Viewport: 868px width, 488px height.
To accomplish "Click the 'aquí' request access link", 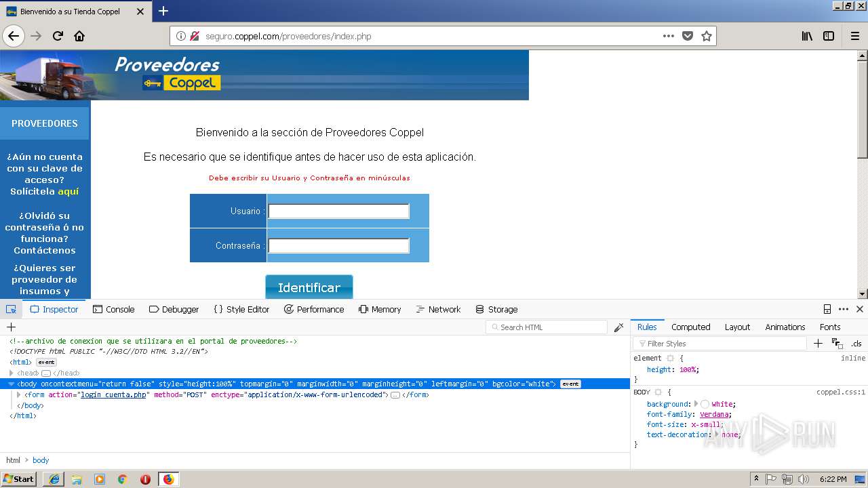I will click(x=68, y=191).
